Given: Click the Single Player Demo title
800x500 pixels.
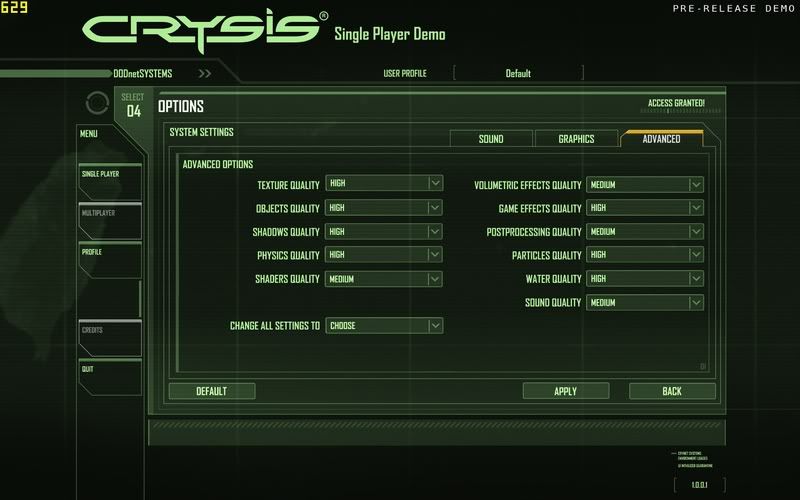Looking at the screenshot, I should (390, 34).
